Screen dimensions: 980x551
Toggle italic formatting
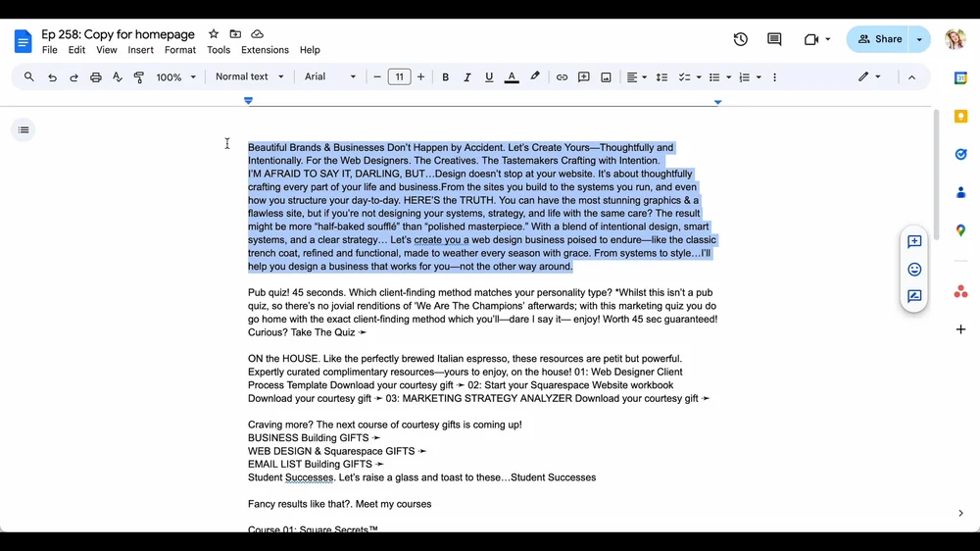pos(466,76)
